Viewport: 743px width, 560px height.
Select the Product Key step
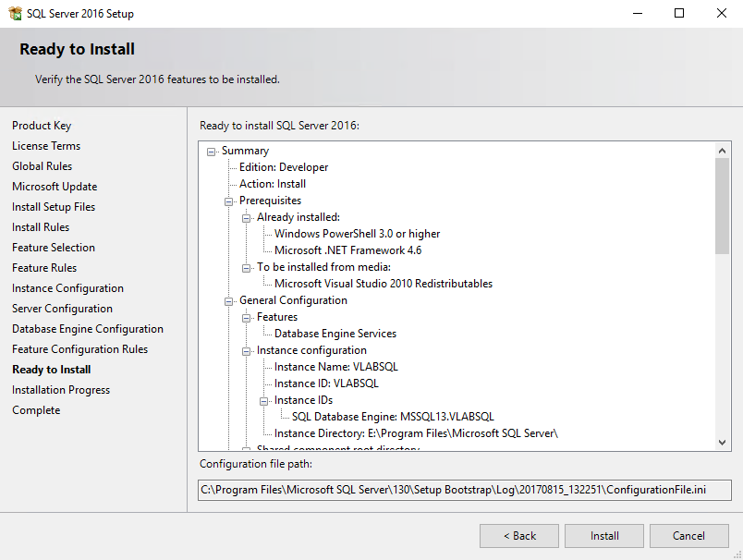coord(42,126)
